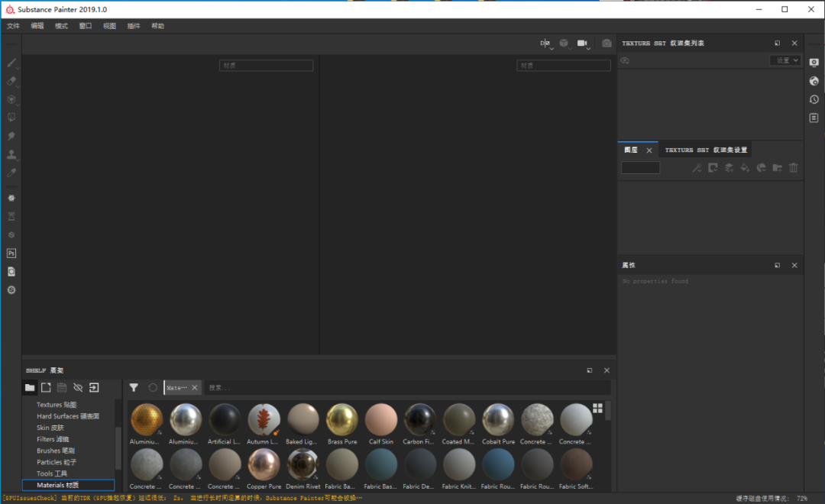Switch to the 图层 tab
825x504 pixels.
coord(632,150)
